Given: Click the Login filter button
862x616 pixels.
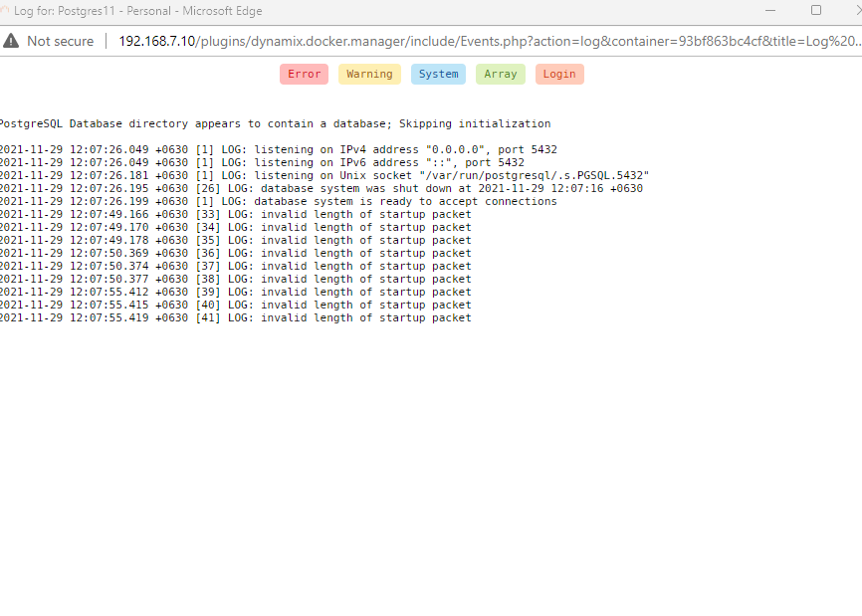Looking at the screenshot, I should 559,75.
